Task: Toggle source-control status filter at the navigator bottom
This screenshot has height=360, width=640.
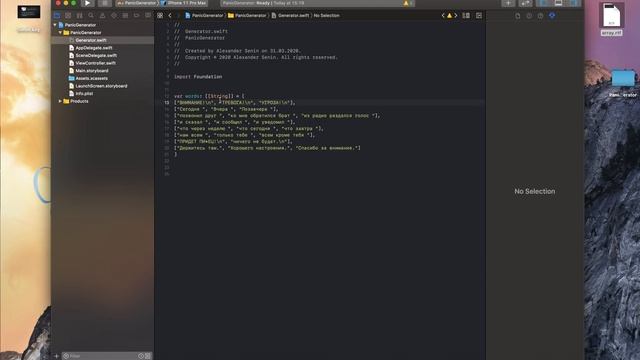Action: (x=148, y=356)
